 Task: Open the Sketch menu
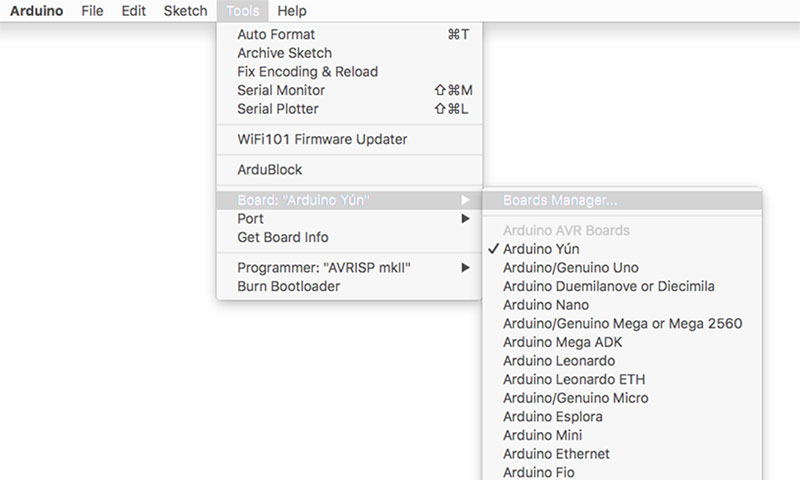pos(185,11)
